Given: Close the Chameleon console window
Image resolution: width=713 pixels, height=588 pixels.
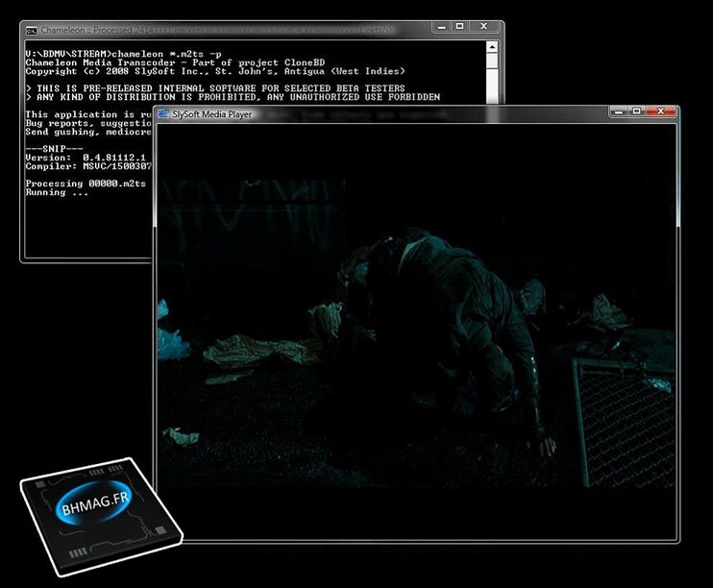Looking at the screenshot, I should (484, 27).
